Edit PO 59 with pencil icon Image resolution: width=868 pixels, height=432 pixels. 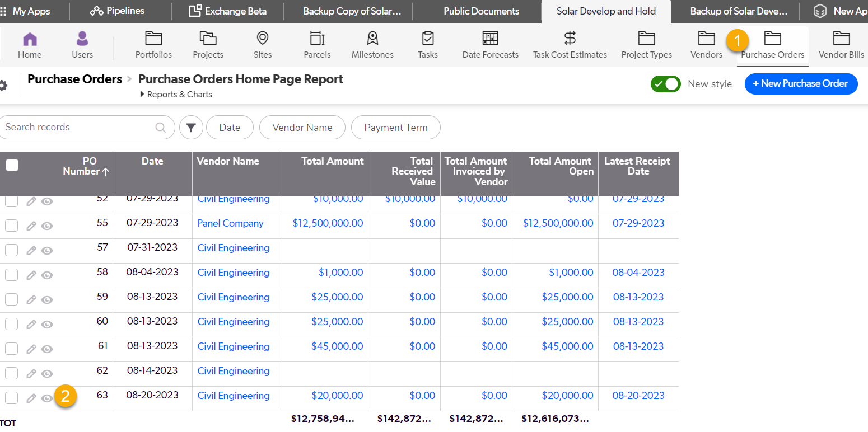(31, 299)
